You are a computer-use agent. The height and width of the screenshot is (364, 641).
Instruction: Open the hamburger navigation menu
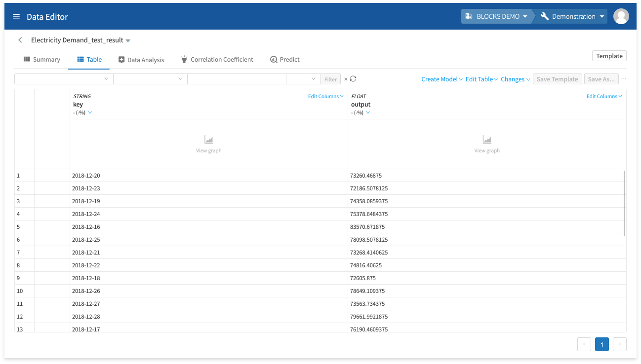pyautogui.click(x=16, y=16)
